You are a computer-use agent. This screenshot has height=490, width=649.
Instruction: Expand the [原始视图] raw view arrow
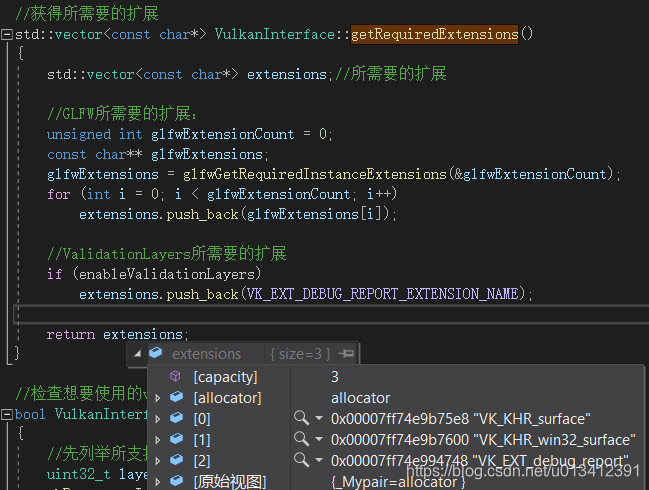click(158, 482)
